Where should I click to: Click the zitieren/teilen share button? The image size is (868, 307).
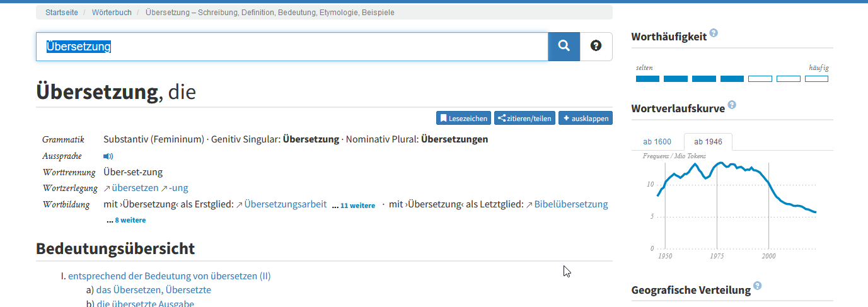pyautogui.click(x=524, y=118)
